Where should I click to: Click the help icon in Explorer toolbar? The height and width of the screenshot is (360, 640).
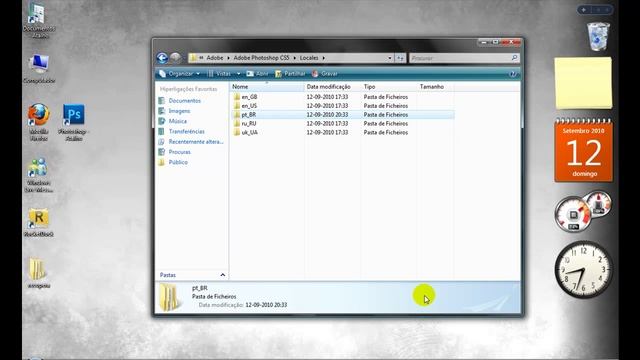pos(513,74)
